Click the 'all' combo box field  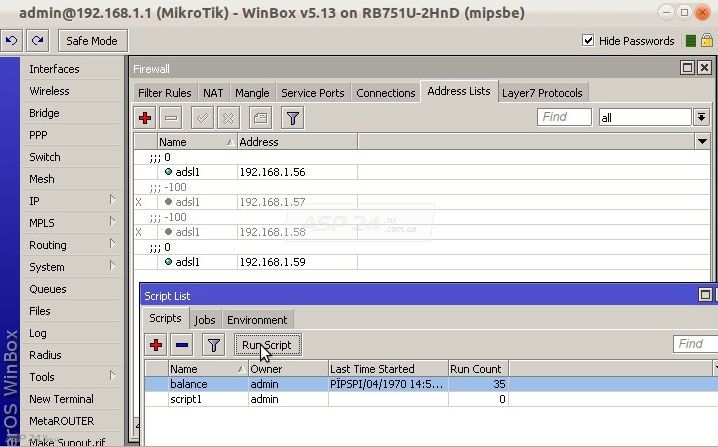(x=645, y=117)
